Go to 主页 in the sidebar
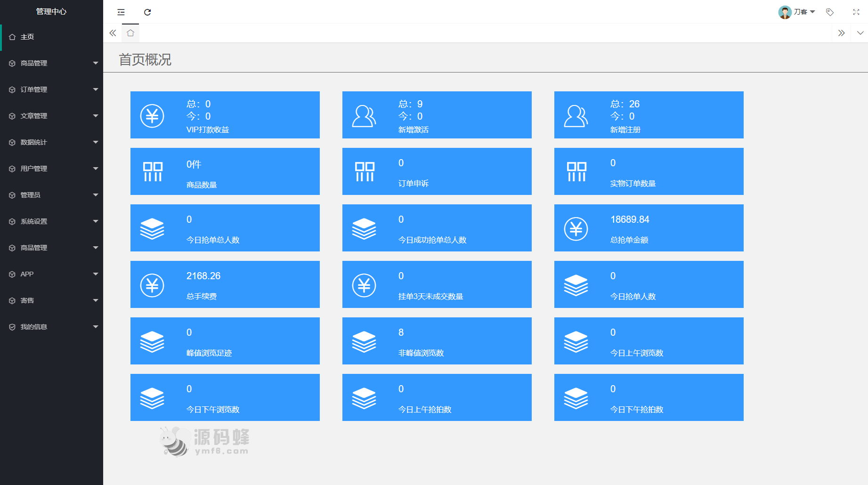 point(51,37)
